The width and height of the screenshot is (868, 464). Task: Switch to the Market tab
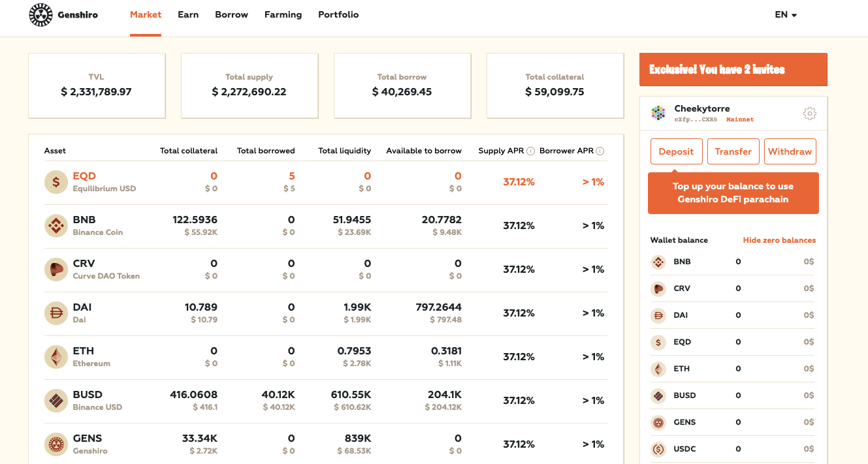pyautogui.click(x=146, y=14)
